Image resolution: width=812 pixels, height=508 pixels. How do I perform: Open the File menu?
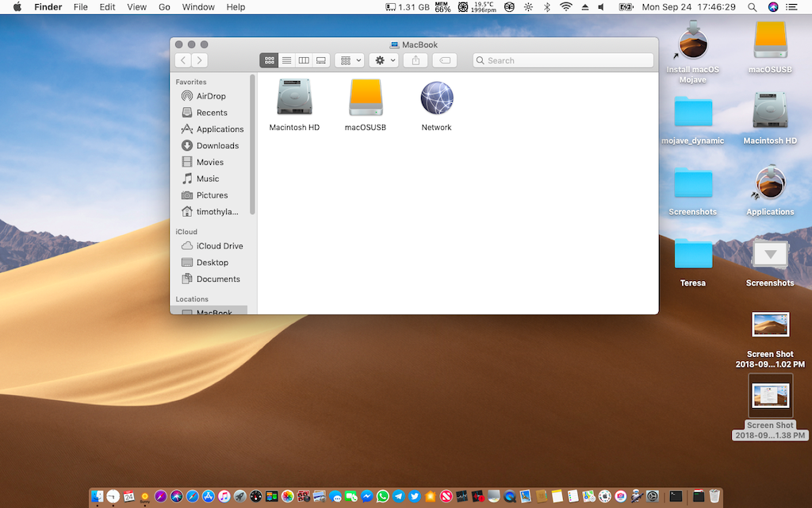pos(80,6)
